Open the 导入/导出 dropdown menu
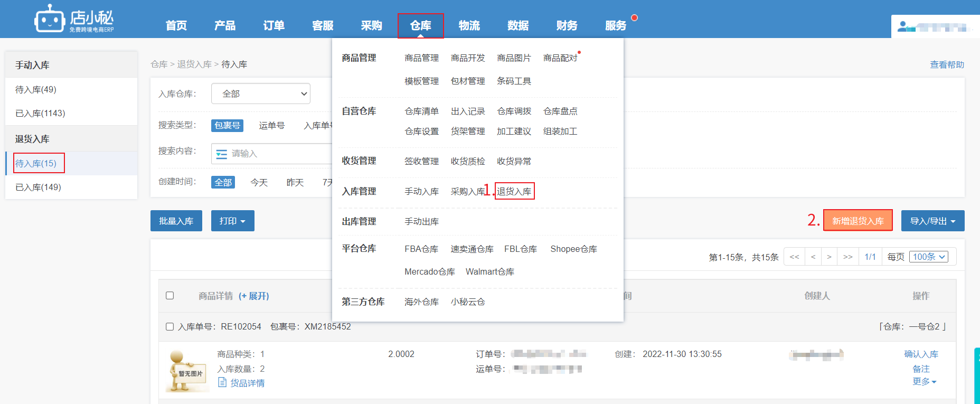Image resolution: width=980 pixels, height=404 pixels. (x=932, y=221)
